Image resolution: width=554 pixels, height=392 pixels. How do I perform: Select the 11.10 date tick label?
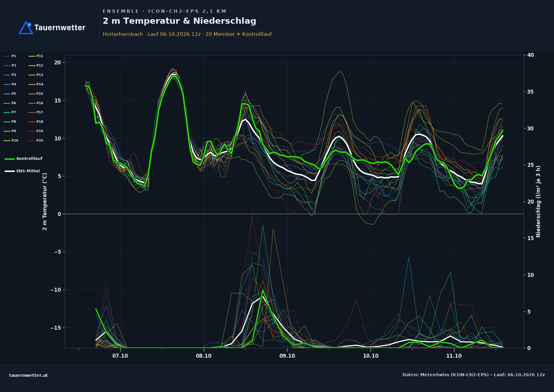click(454, 356)
